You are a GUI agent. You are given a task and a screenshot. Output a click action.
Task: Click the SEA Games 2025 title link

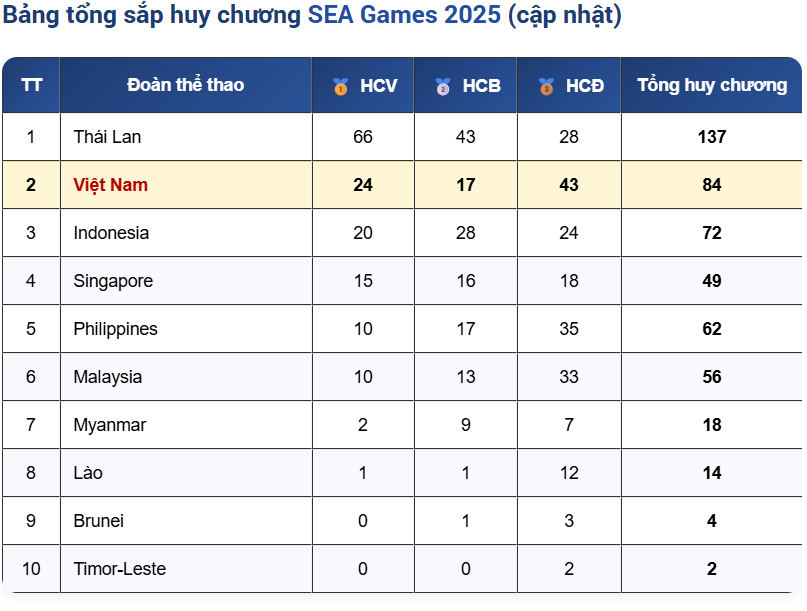tap(404, 16)
